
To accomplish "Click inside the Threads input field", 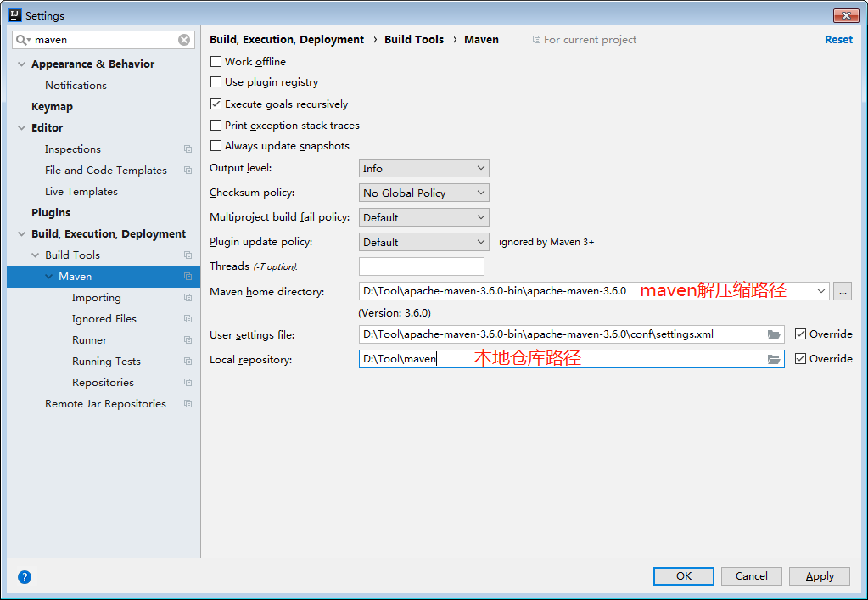I will pyautogui.click(x=421, y=266).
